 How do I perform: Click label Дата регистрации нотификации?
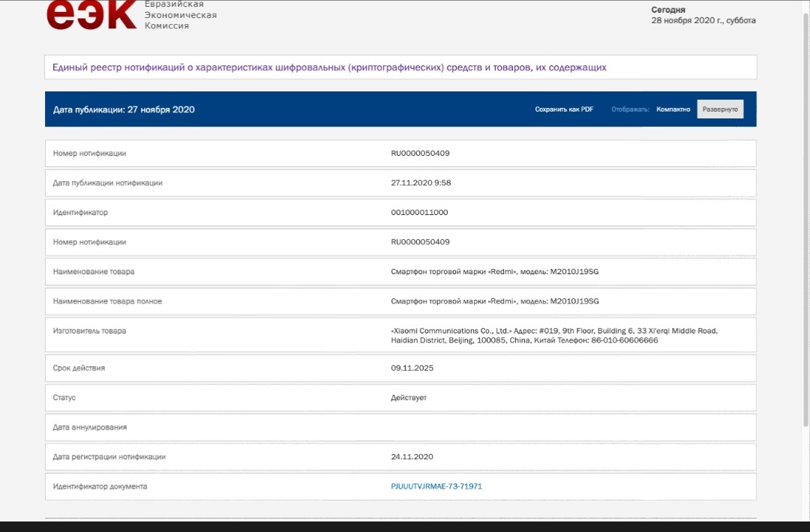(x=109, y=456)
